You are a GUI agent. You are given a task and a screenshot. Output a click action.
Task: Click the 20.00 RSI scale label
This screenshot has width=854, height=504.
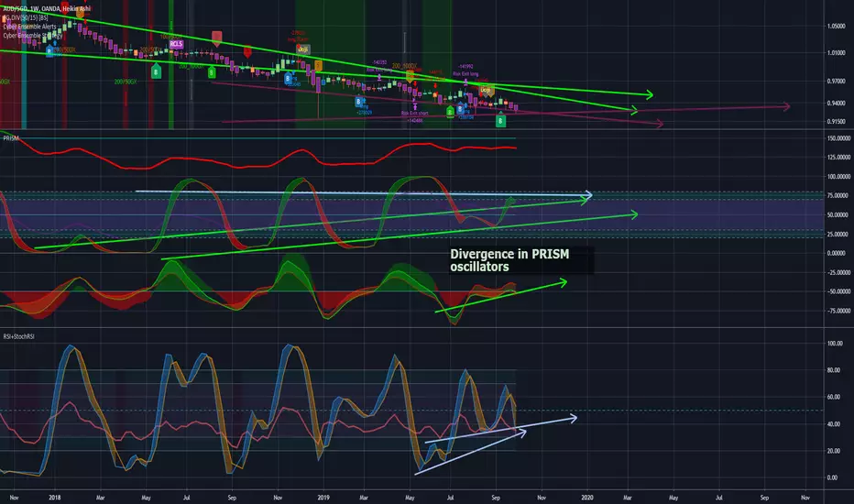click(833, 451)
